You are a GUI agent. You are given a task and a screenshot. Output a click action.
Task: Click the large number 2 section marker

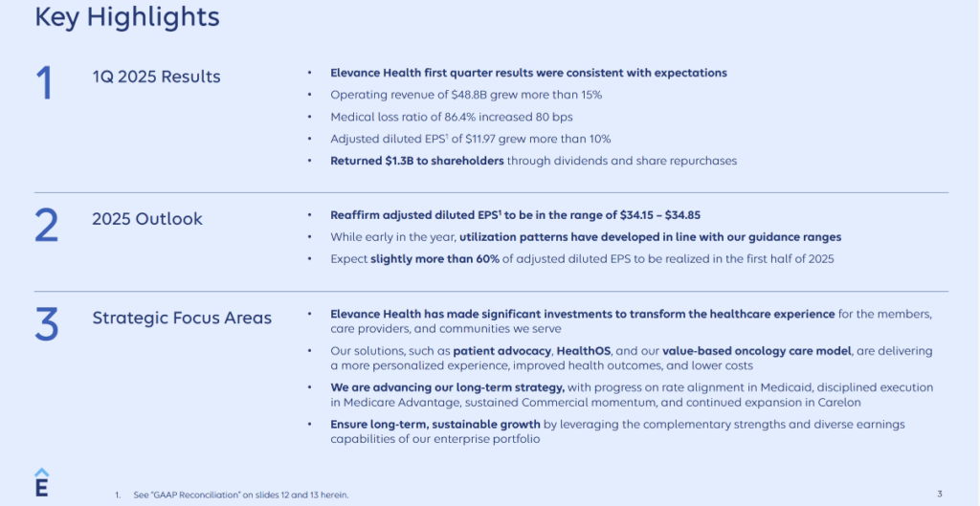tap(46, 226)
